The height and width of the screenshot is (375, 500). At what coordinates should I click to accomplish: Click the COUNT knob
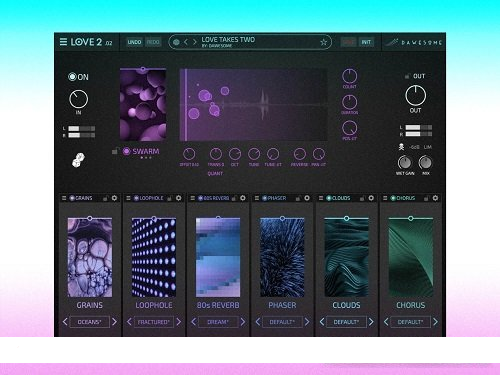[x=349, y=76]
